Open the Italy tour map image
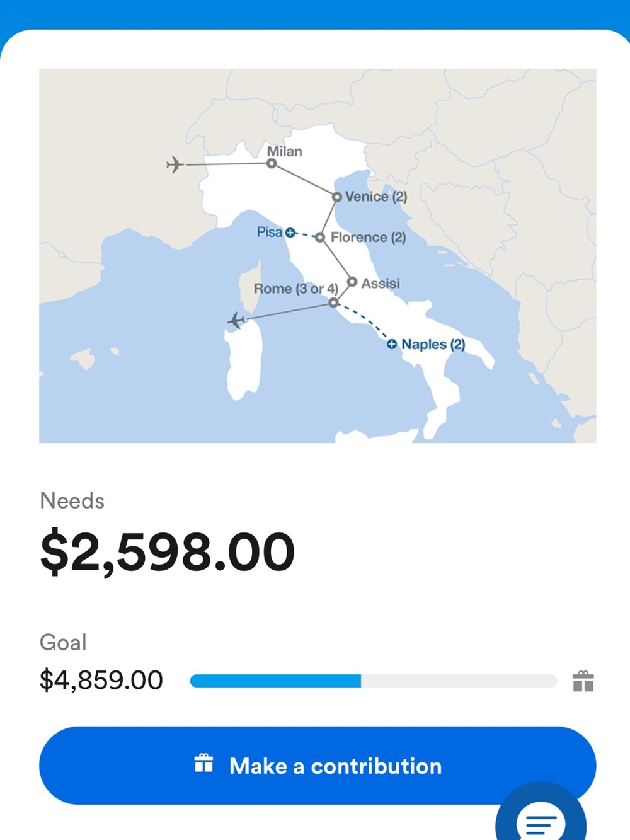Image resolution: width=630 pixels, height=840 pixels. (x=318, y=256)
